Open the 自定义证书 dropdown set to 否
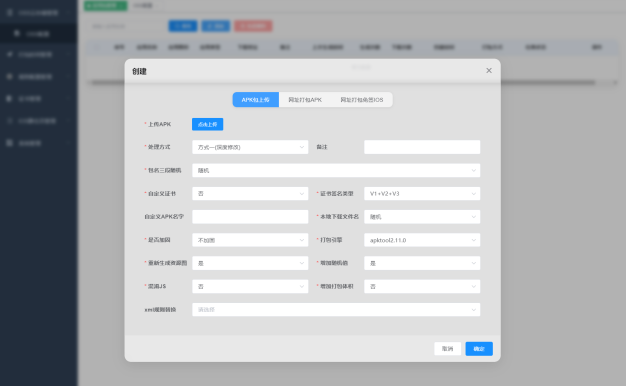 click(250, 194)
